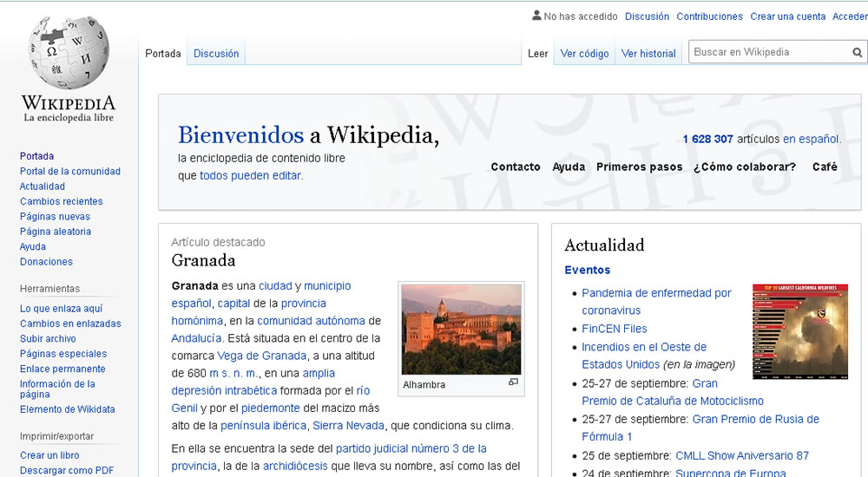The height and width of the screenshot is (477, 868).
Task: Open Gran Premio de Cataluña de Motociclismo
Action: coord(673,392)
